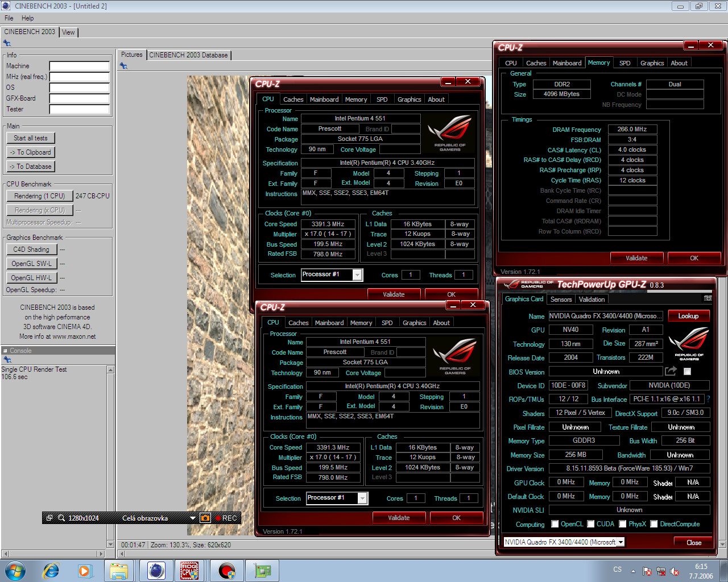
Task: Click the Bus Interface question mark icon
Action: 708,399
